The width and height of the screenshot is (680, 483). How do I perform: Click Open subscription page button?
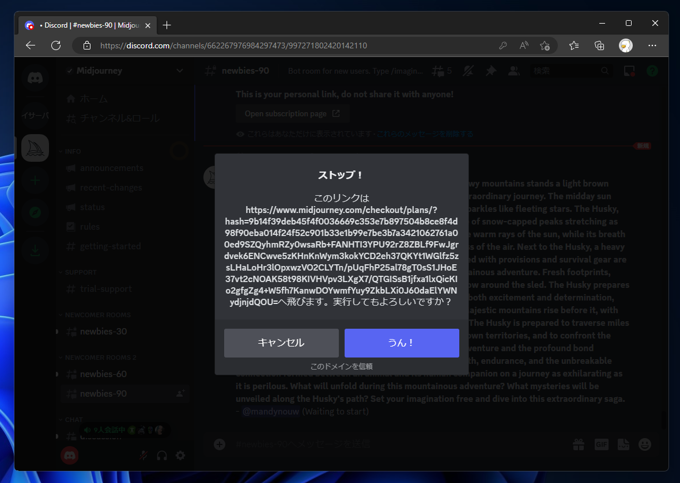pyautogui.click(x=292, y=114)
